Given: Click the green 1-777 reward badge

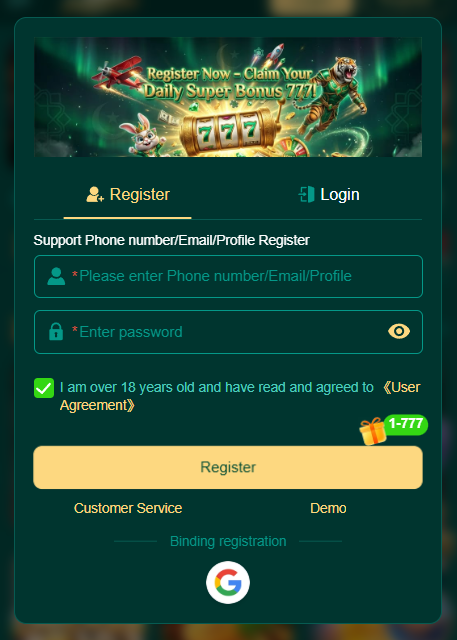Looking at the screenshot, I should (x=406, y=424).
